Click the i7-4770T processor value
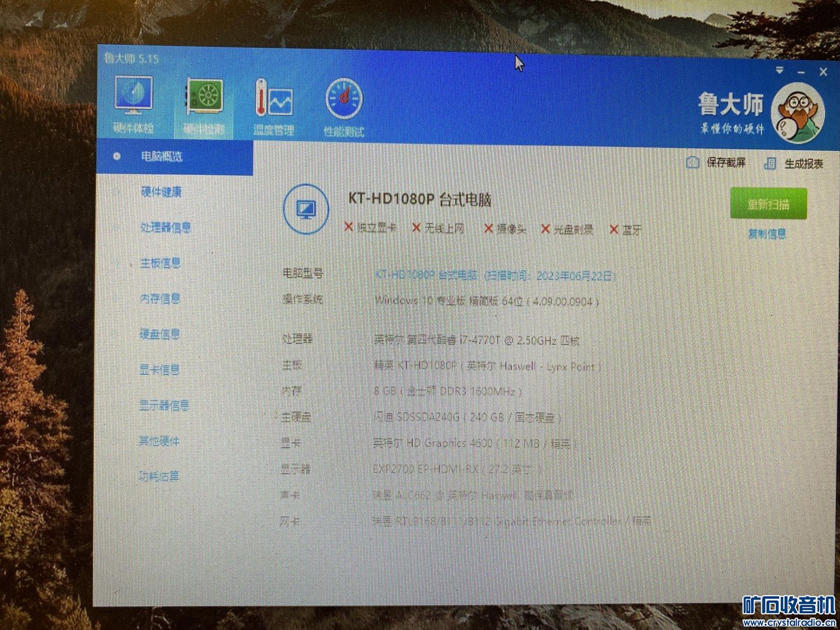840x630 pixels. 477,339
